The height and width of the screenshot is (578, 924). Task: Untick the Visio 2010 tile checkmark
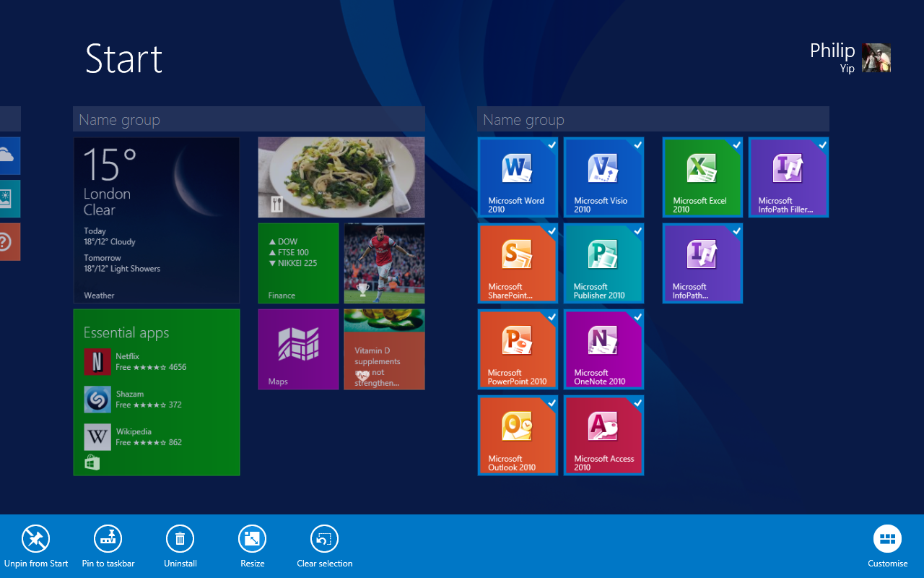tap(637, 144)
